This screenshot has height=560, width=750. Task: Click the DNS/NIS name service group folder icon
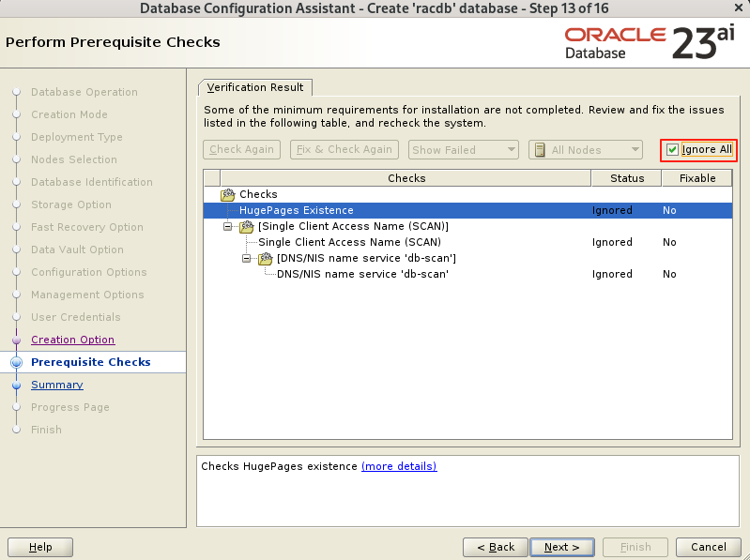[x=265, y=259]
